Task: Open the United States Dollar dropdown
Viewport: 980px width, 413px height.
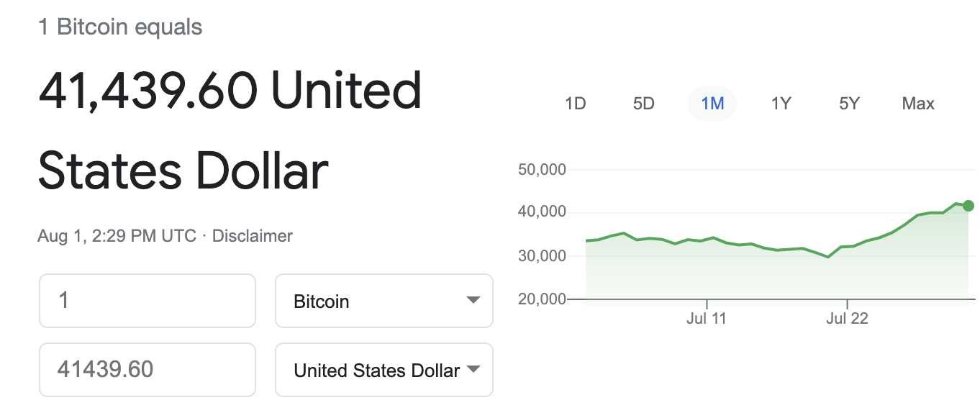Action: coord(384,370)
